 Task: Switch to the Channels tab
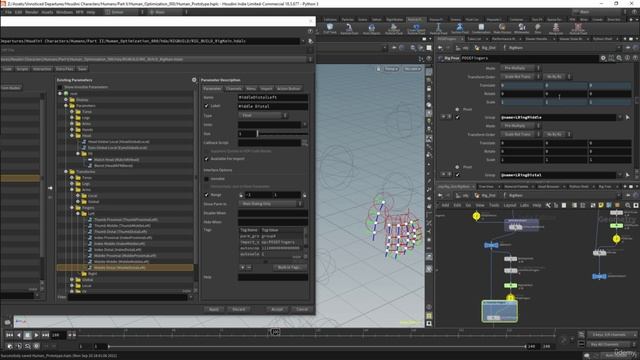234,89
